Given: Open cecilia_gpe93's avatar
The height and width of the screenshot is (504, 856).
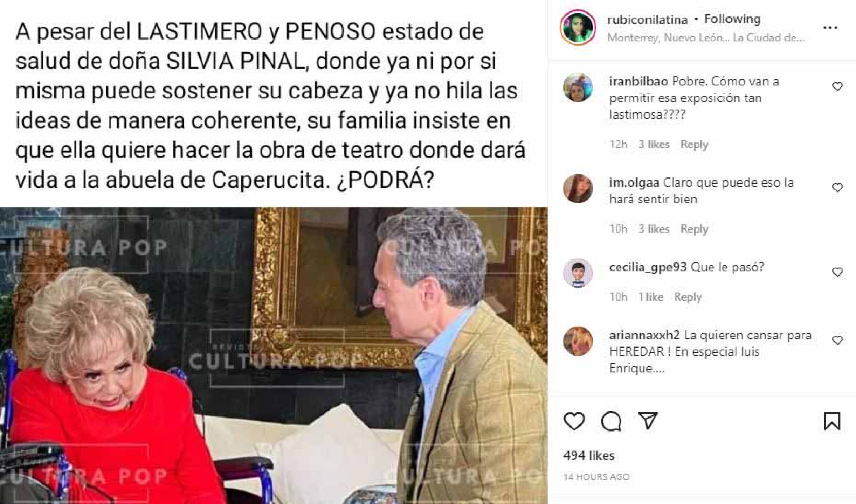Looking at the screenshot, I should point(578,273).
